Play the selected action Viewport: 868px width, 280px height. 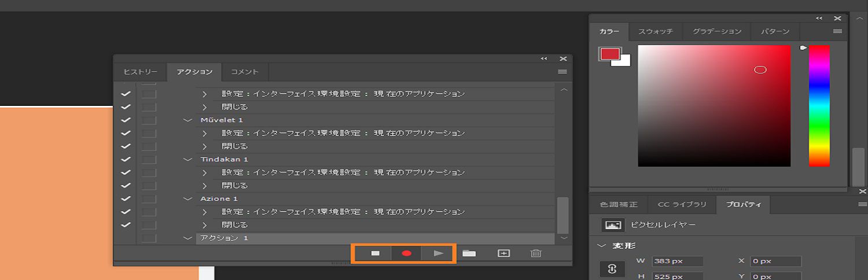pyautogui.click(x=439, y=253)
